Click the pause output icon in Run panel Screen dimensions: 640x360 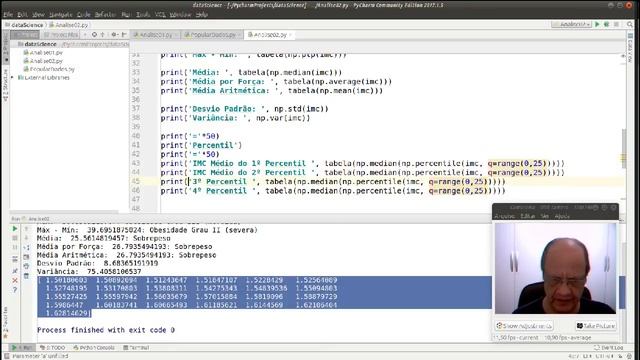point(15,247)
